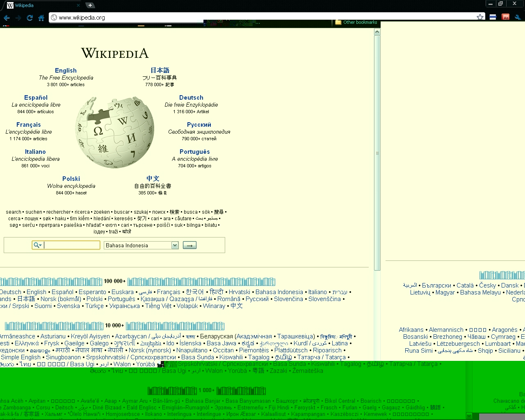The width and height of the screenshot is (525, 420).
Task: Open Română language link
Action: (229, 299)
